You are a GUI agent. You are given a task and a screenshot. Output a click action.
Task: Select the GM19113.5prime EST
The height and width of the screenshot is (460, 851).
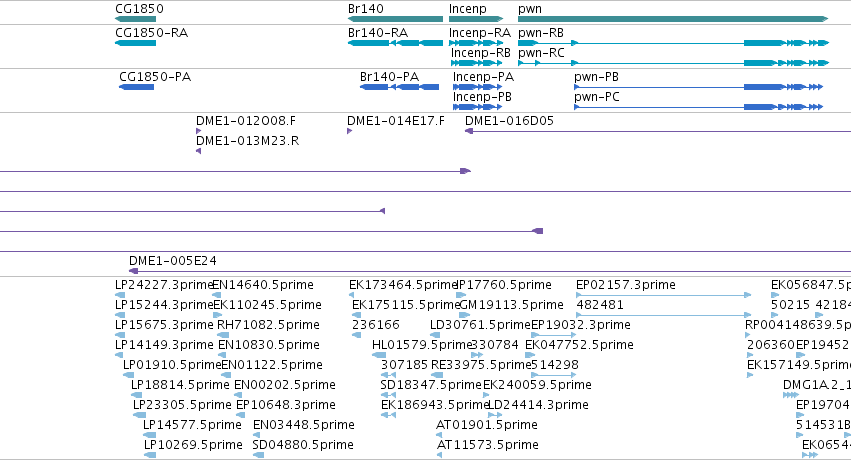pos(465,315)
